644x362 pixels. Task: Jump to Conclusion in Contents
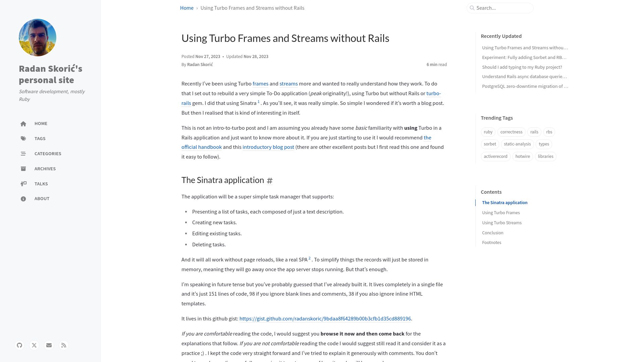[493, 233]
